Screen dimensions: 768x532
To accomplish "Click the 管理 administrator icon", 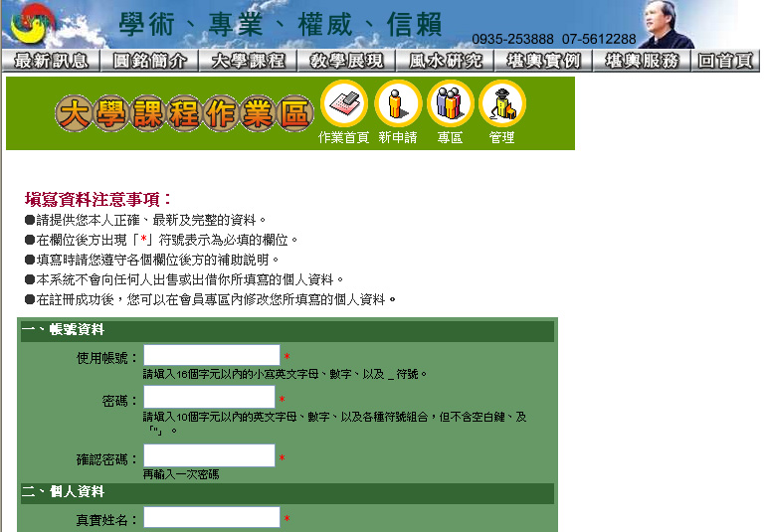I will pos(502,103).
